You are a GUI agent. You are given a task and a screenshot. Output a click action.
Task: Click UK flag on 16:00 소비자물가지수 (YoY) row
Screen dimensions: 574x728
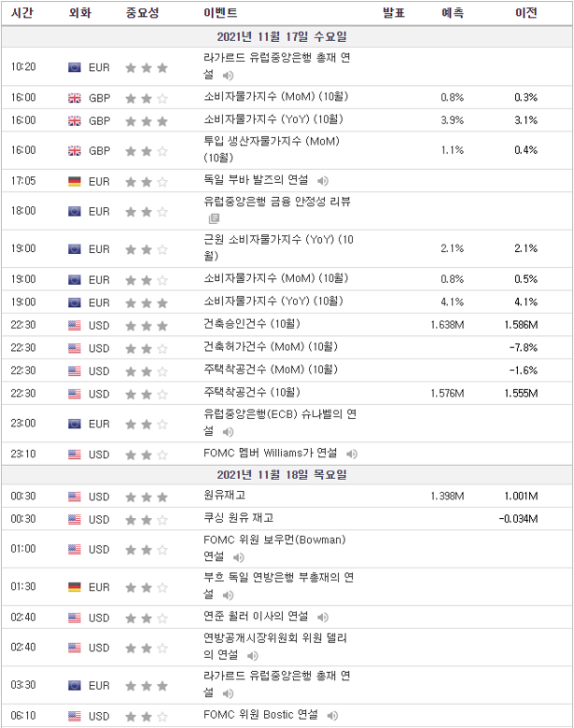(x=75, y=120)
